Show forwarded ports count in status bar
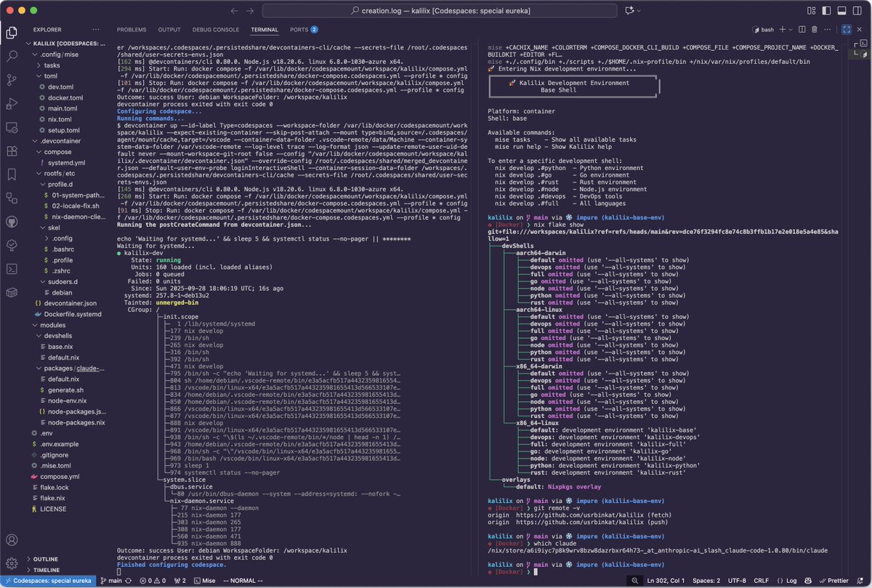The image size is (872, 588). pyautogui.click(x=179, y=581)
